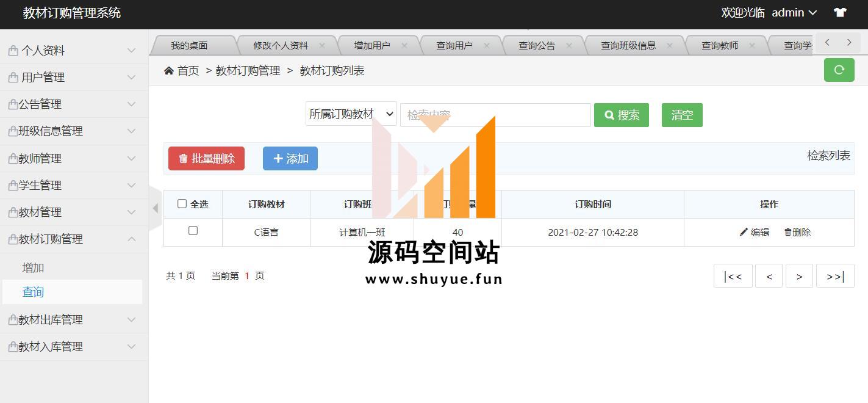
Task: Open 增加 under 教材订购管理
Action: tap(33, 267)
